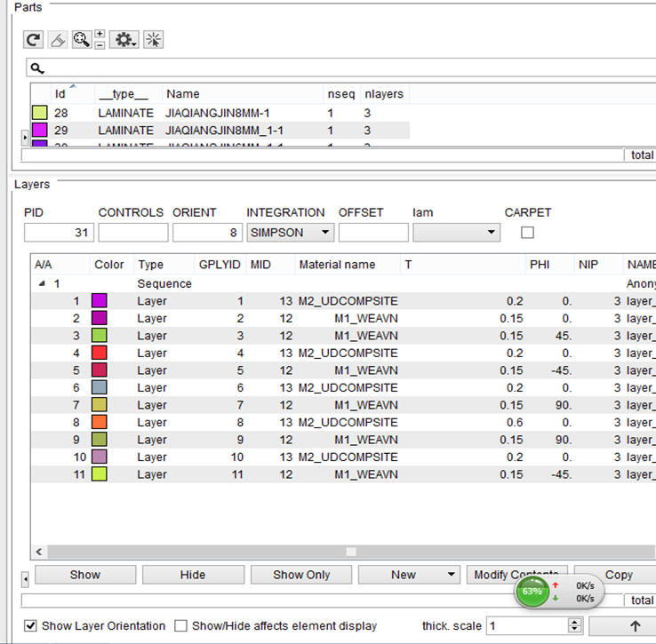This screenshot has height=644, width=656.
Task: Open the gear settings icon menu
Action: [124, 39]
